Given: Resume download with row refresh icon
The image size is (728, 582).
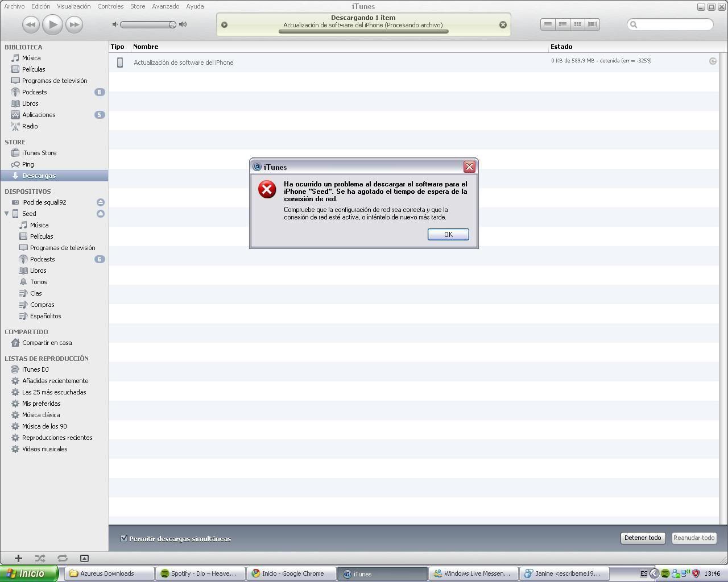Looking at the screenshot, I should (713, 61).
